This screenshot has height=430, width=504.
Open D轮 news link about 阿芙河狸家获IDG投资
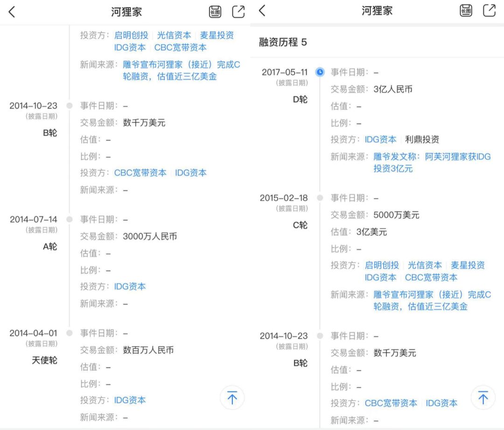(x=432, y=162)
